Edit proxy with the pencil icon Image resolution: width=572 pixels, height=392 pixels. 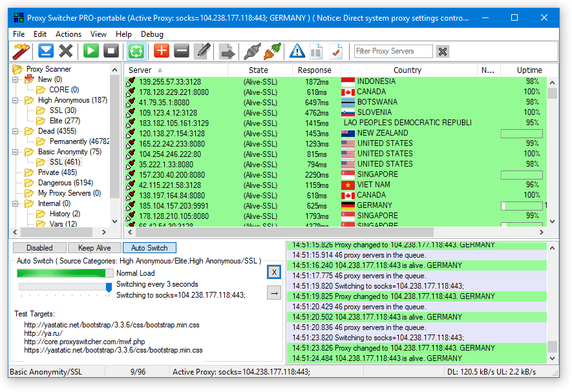[x=202, y=51]
